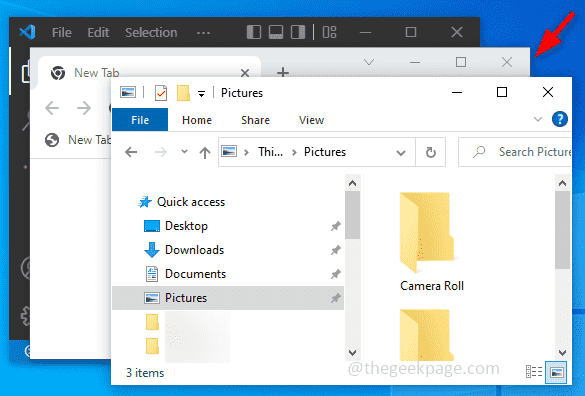
Task: Open the Home ribbon tab
Action: coord(197,120)
